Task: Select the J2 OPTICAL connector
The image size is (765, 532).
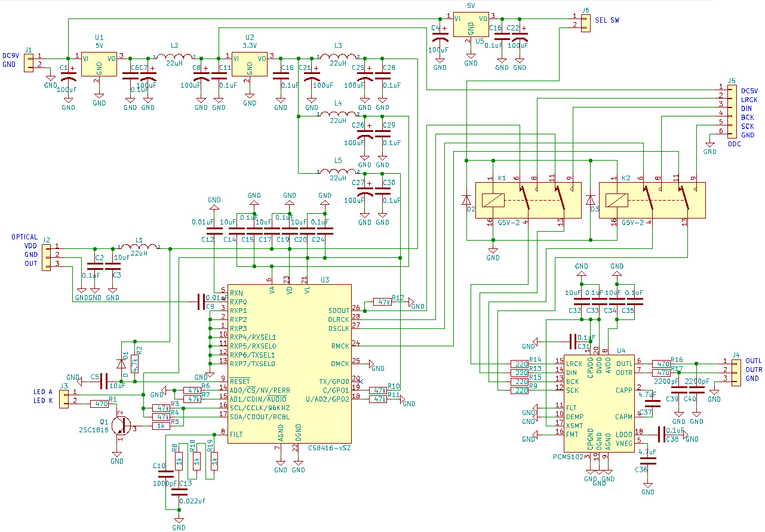Action: [x=47, y=255]
